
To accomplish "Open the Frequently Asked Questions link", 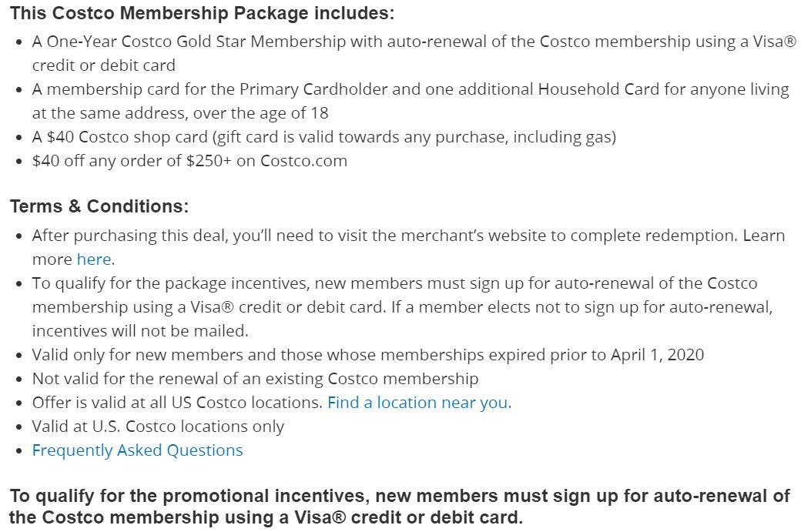I will (x=137, y=450).
